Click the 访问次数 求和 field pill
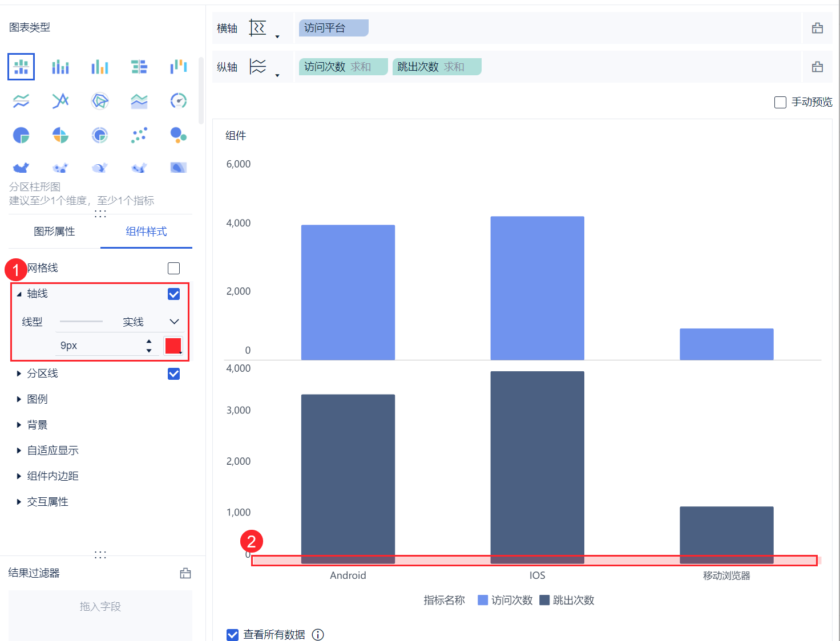 [344, 67]
